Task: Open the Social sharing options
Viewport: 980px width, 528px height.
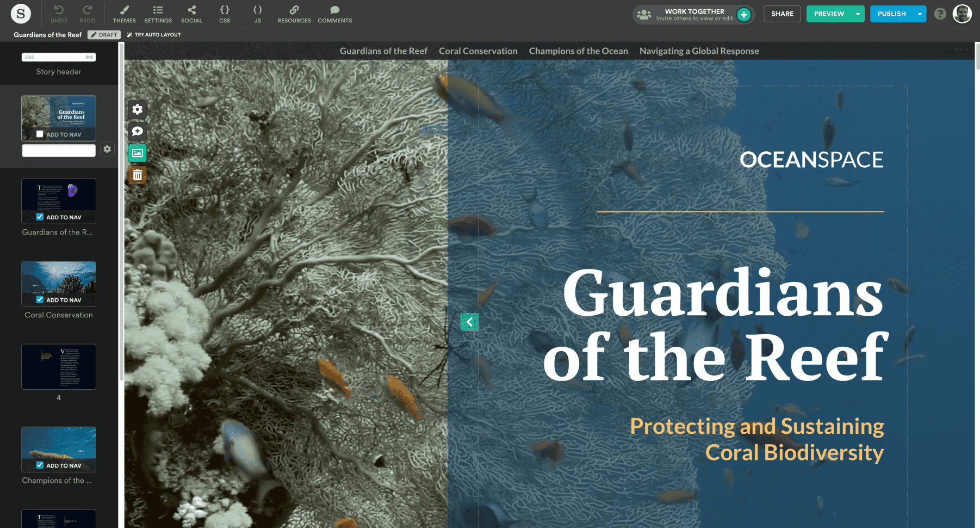Action: tap(191, 14)
